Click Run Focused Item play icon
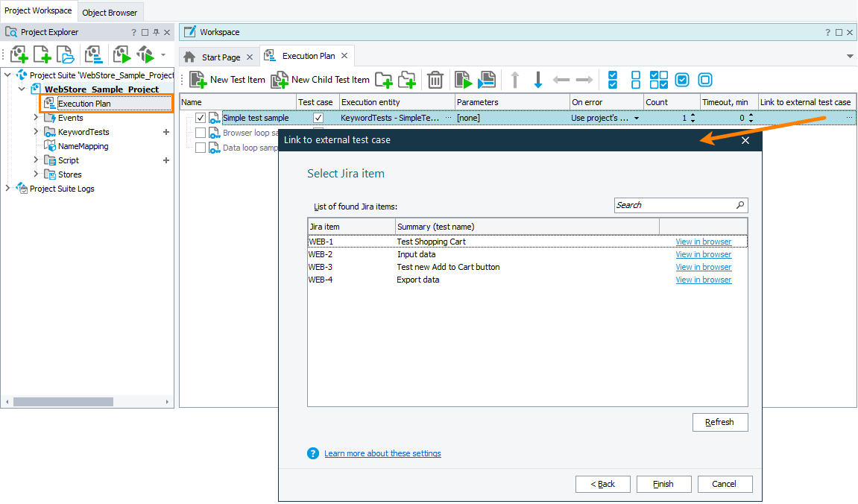This screenshot has width=858, height=504. click(463, 80)
